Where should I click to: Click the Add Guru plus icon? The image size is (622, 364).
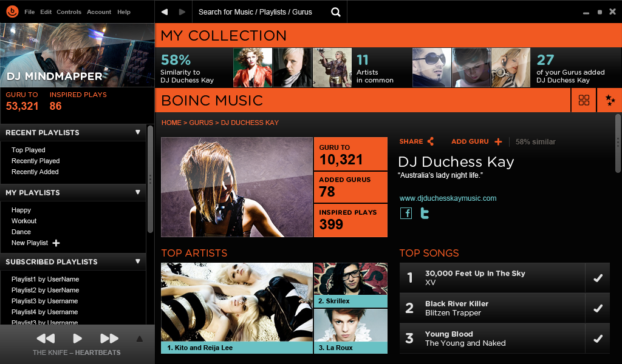tap(498, 142)
